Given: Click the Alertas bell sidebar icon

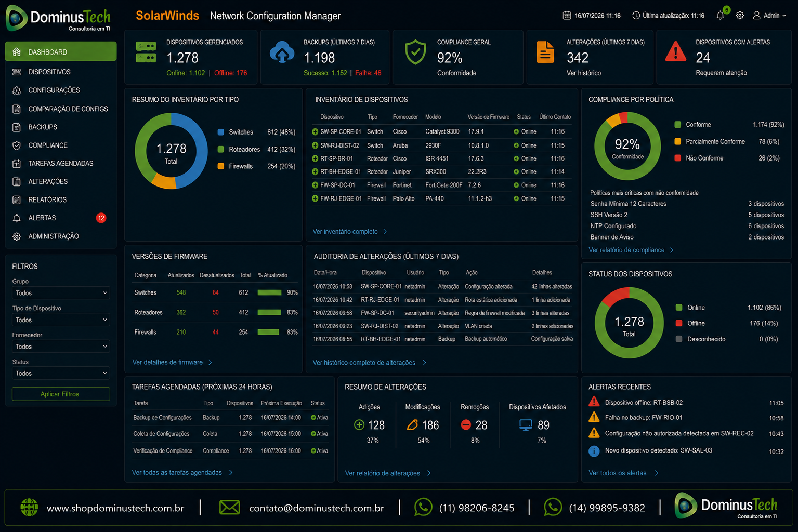Looking at the screenshot, I should point(17,218).
